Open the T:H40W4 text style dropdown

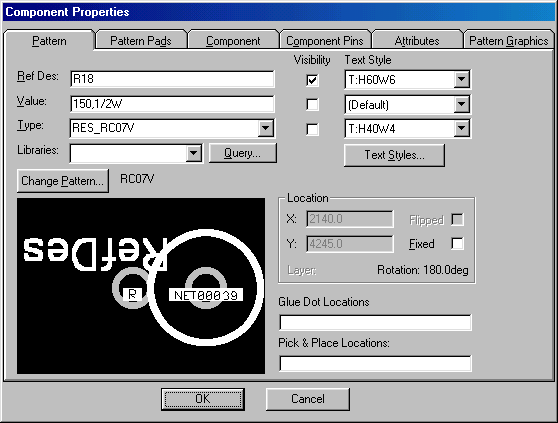(461, 128)
